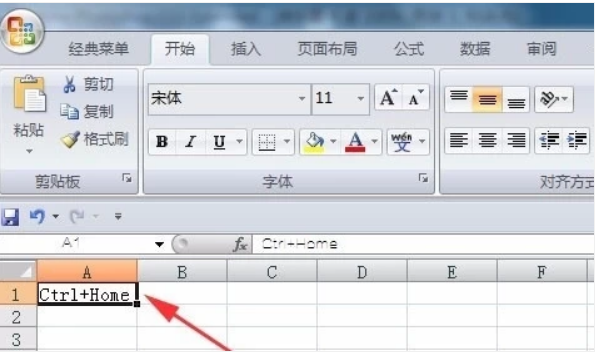Select row 2 header
This screenshot has height=360, width=601.
click(18, 317)
